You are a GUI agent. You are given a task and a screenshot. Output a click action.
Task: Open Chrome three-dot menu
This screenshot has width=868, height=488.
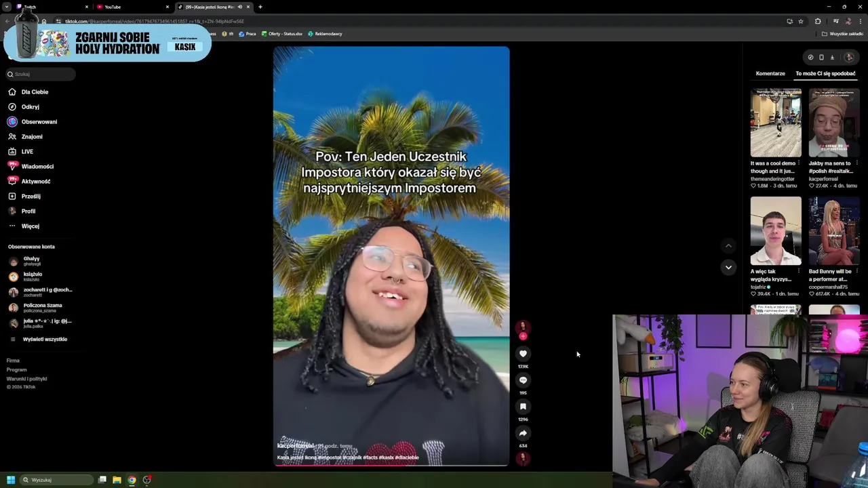click(860, 21)
